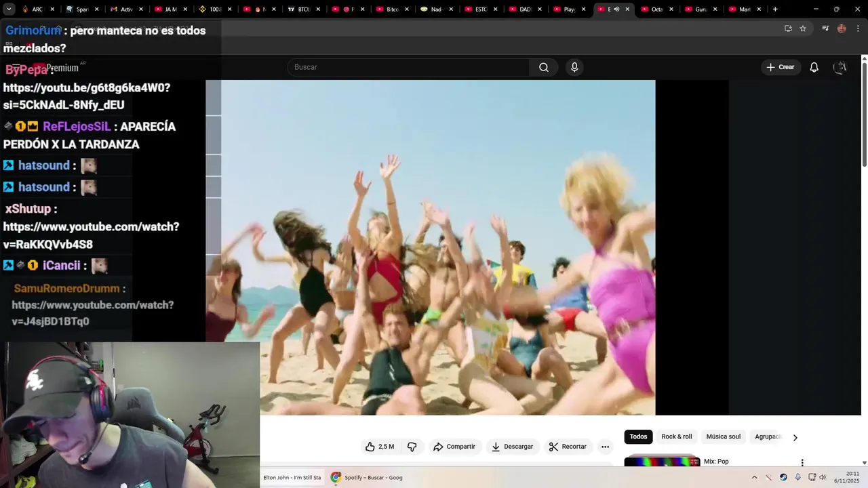
Task: Click the YouTube Premium logo
Action: point(56,68)
